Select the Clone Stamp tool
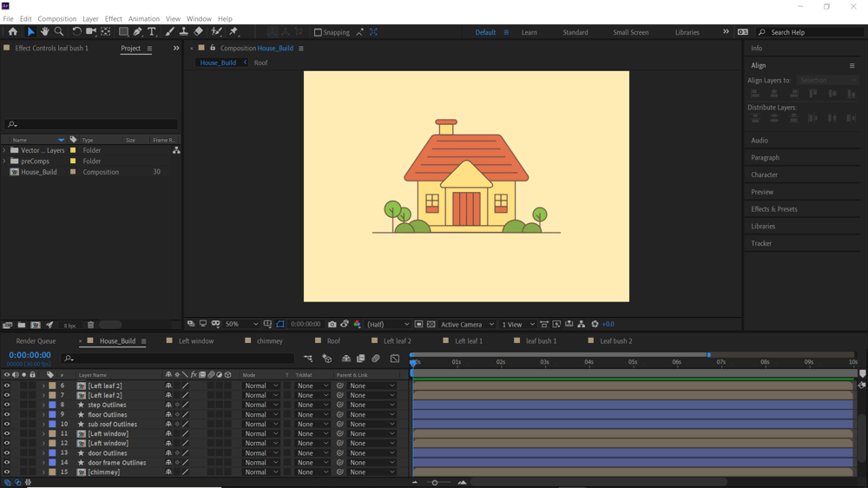The image size is (868, 488). [184, 32]
